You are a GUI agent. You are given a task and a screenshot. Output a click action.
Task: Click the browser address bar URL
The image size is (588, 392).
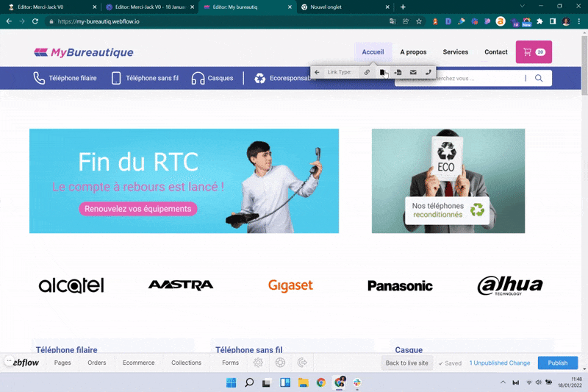98,21
